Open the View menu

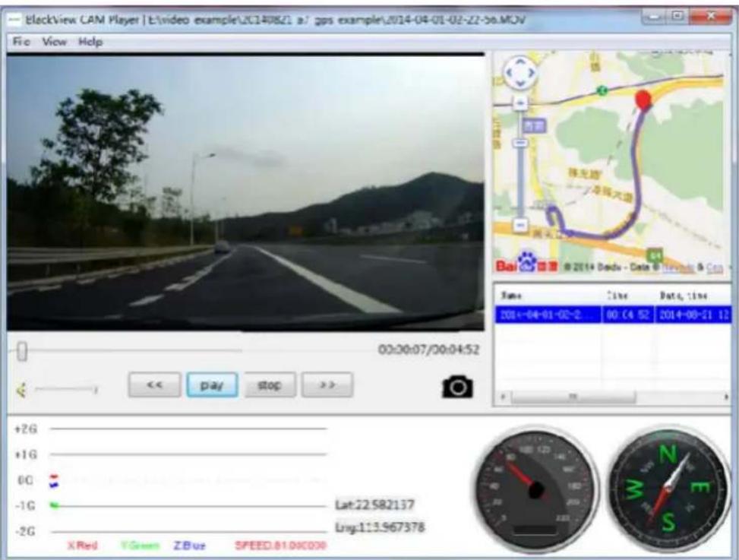pos(54,42)
